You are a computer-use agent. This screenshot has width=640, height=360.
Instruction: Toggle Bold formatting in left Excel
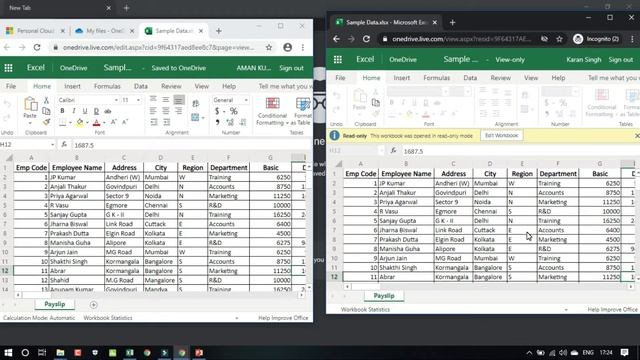click(62, 111)
